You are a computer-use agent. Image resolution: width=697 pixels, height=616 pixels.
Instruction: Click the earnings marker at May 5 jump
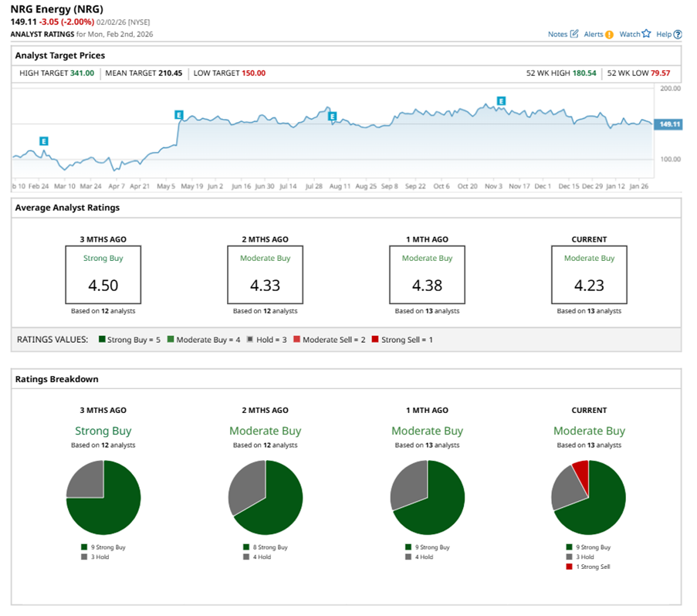(x=178, y=115)
